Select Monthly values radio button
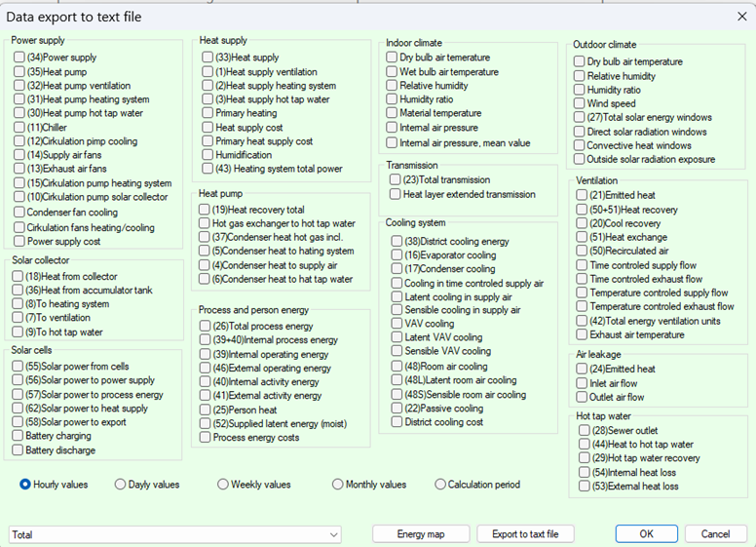Viewport: 756px width, 547px height. point(338,485)
